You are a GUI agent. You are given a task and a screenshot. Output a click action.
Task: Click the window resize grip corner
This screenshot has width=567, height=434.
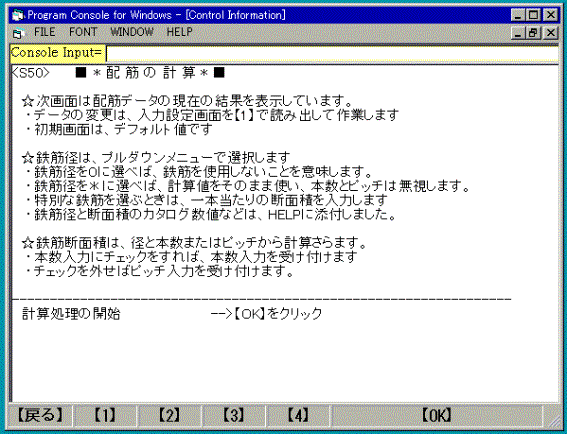point(553,420)
